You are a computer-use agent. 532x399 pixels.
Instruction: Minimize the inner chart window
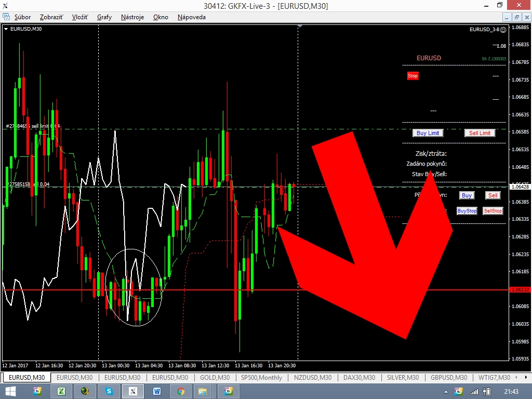[507, 17]
